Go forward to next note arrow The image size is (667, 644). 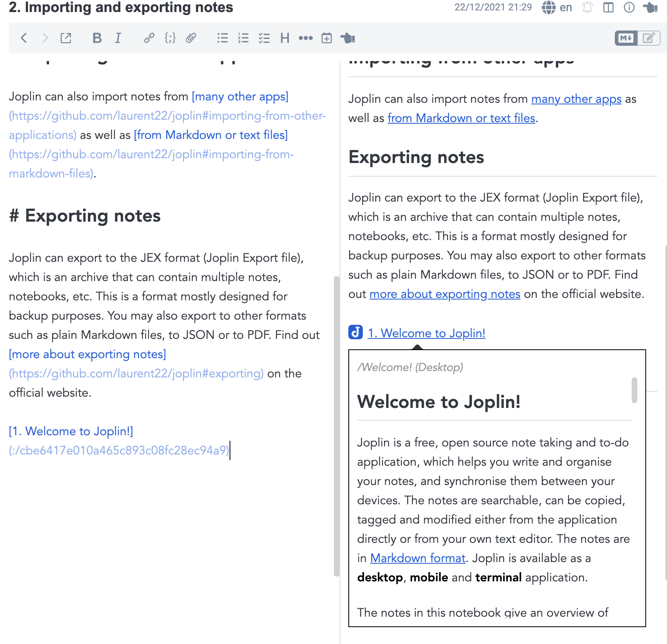tap(45, 38)
